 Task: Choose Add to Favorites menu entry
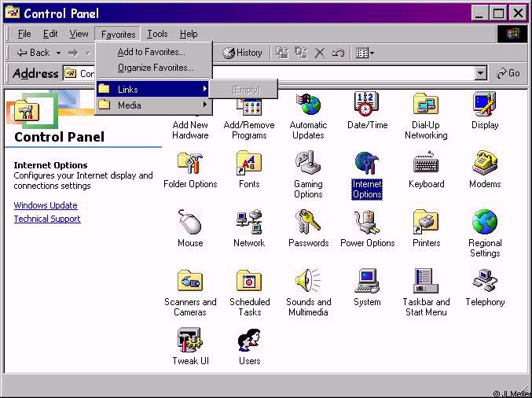pos(154,52)
